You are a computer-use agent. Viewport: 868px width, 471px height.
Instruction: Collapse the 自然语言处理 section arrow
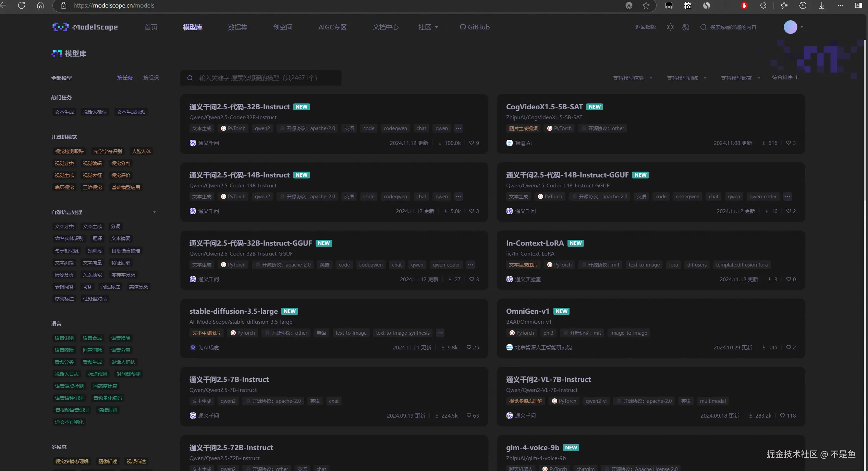(x=155, y=212)
